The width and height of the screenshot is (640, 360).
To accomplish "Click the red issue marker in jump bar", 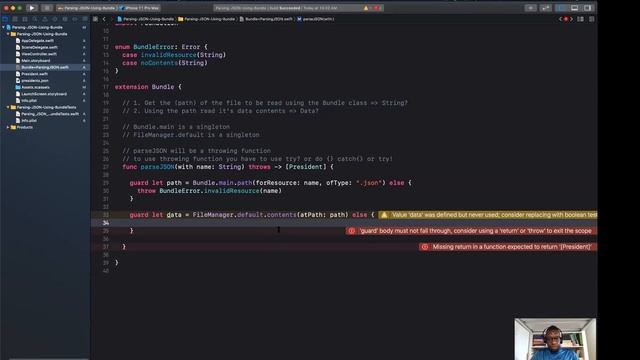I will [566, 19].
